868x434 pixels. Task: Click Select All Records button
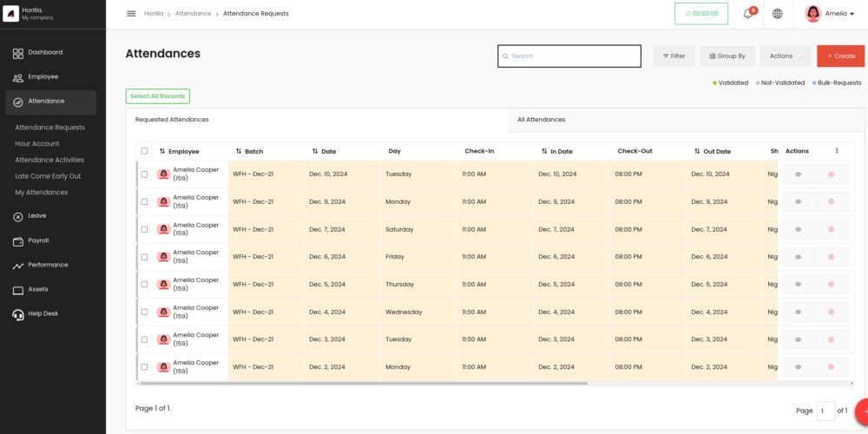pyautogui.click(x=158, y=96)
